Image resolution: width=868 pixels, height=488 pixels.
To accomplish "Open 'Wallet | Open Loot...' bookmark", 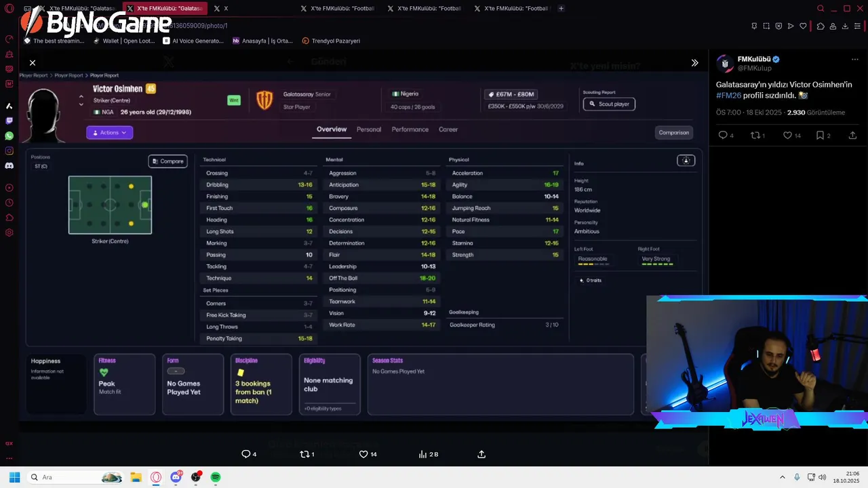I will click(x=124, y=41).
